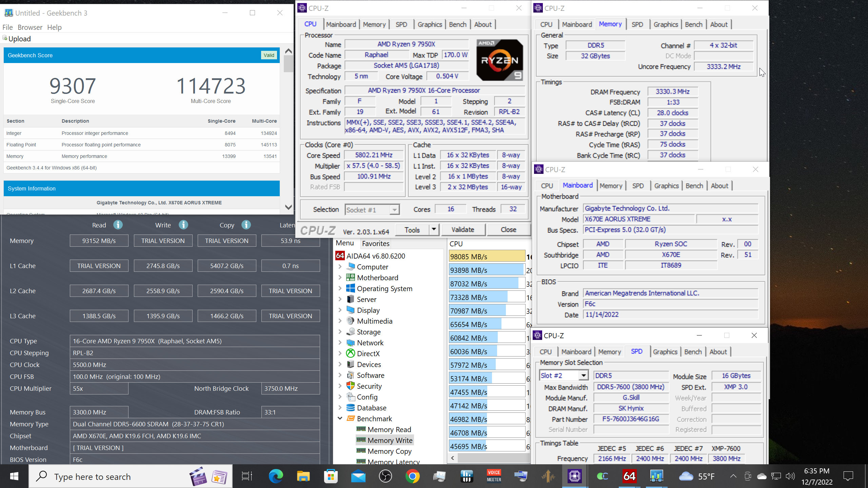Click AIDA64 horizontal scrollbar left arrow

pos(452,458)
